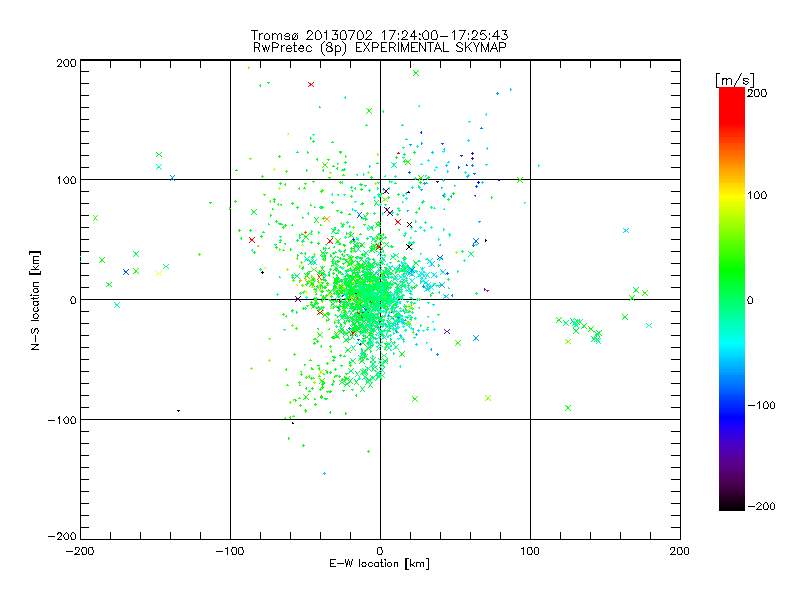Click the '-200' tick on the E-W axis
The width and height of the screenshot is (800, 600).
coord(80,551)
